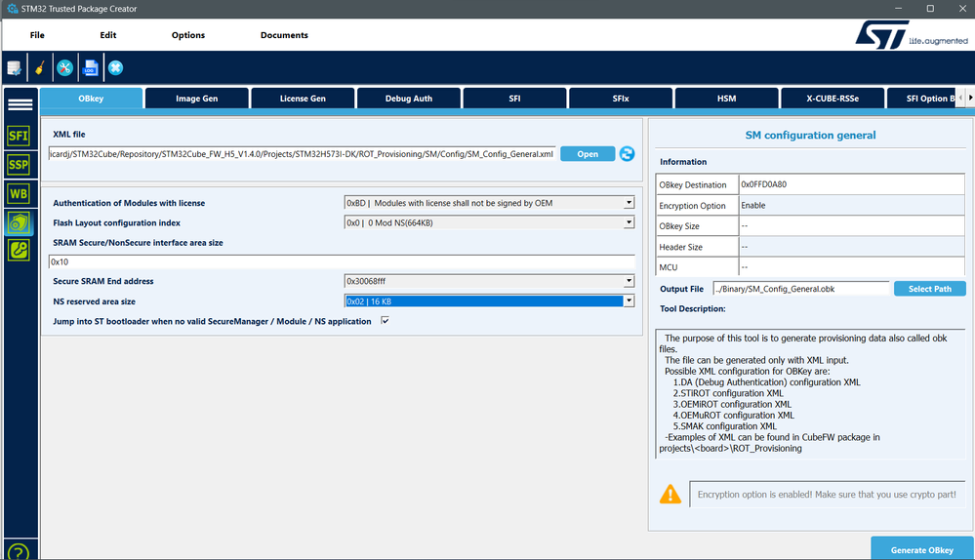Image resolution: width=975 pixels, height=560 pixels.
Task: Click the database checkmark toolbar icon
Action: pyautogui.click(x=14, y=67)
